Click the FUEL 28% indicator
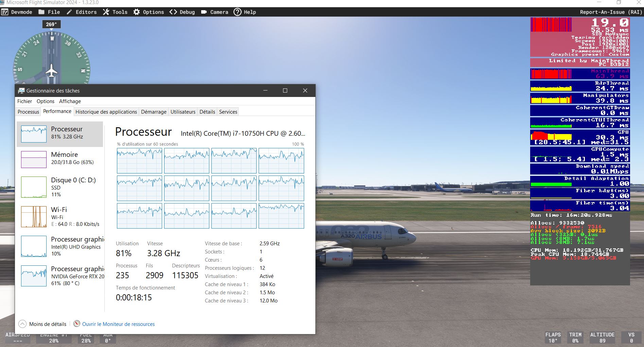Viewport: 644px width, 347px height. coord(86,338)
